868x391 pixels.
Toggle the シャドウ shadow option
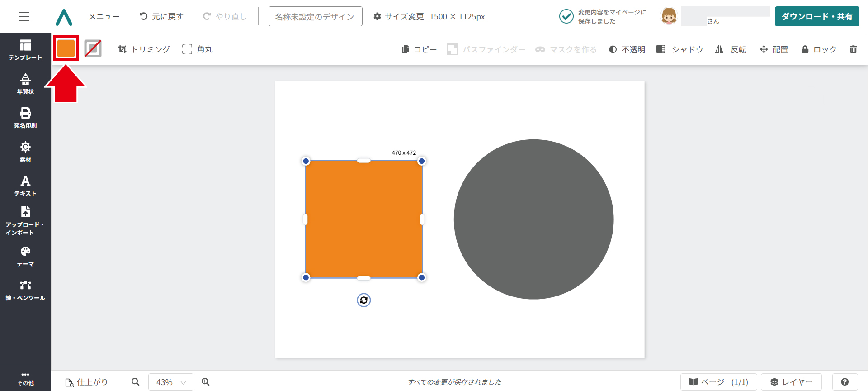(680, 49)
